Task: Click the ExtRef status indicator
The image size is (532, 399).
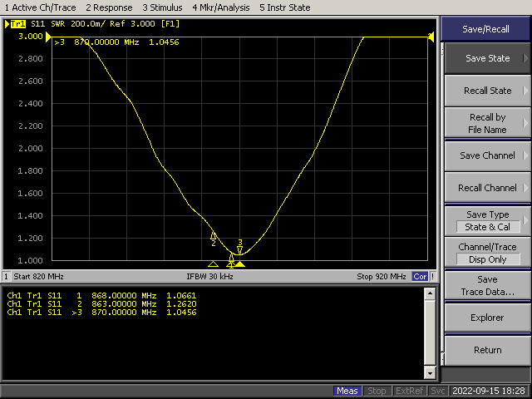Action: [409, 391]
